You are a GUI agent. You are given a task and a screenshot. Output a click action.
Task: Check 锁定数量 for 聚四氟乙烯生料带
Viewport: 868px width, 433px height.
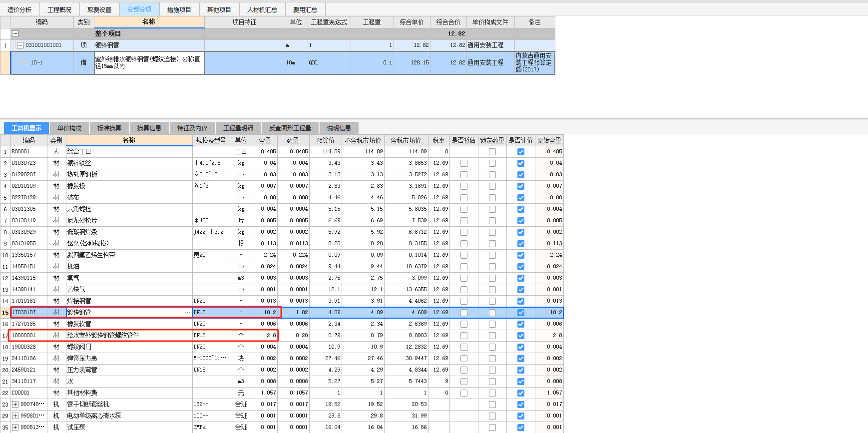[x=492, y=255]
